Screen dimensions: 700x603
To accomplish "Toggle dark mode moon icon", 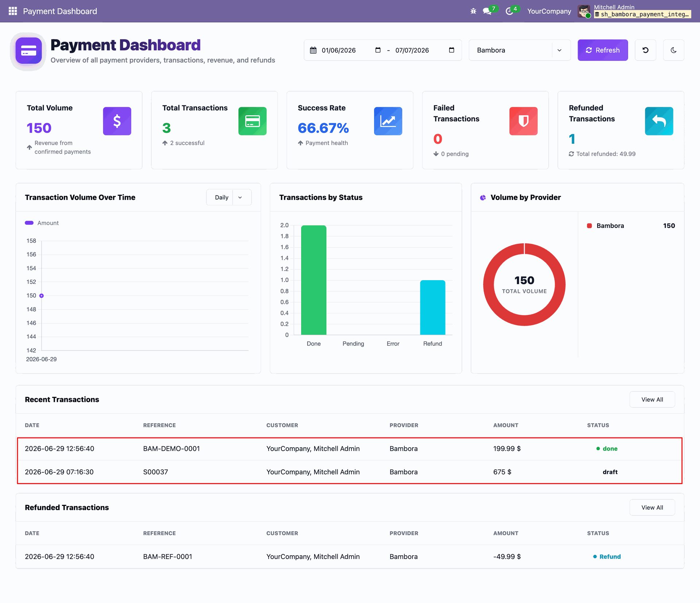I will click(673, 50).
